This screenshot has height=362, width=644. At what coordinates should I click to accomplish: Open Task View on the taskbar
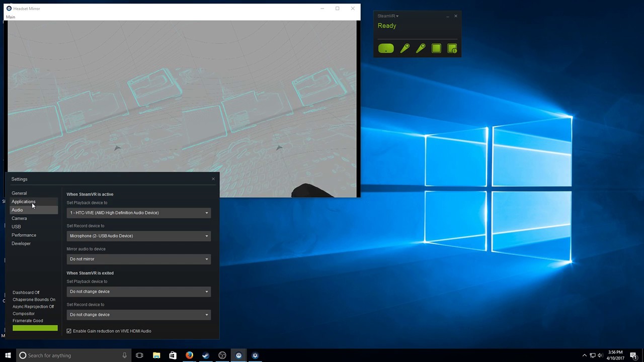tap(139, 355)
